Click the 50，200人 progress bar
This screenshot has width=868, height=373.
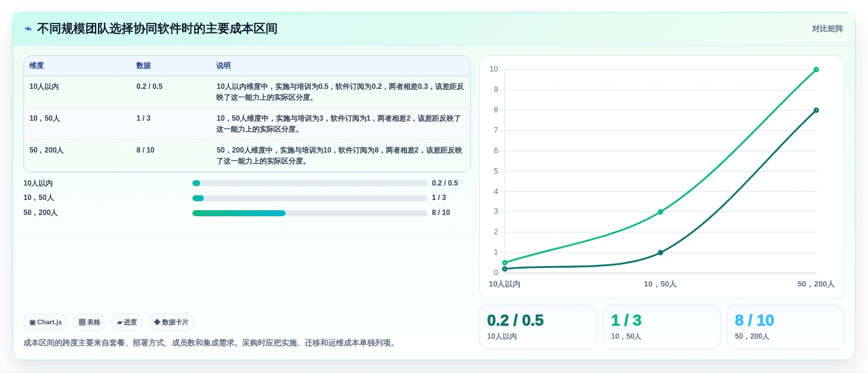tap(310, 213)
